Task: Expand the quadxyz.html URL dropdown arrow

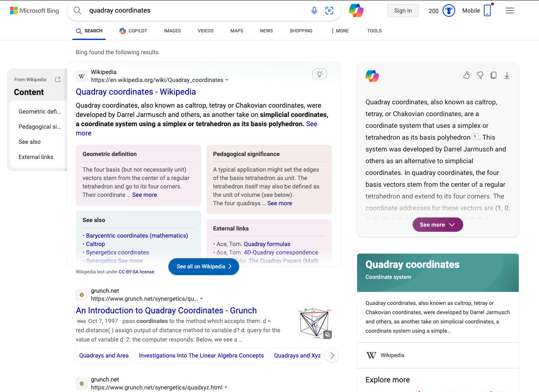Action: click(x=226, y=387)
